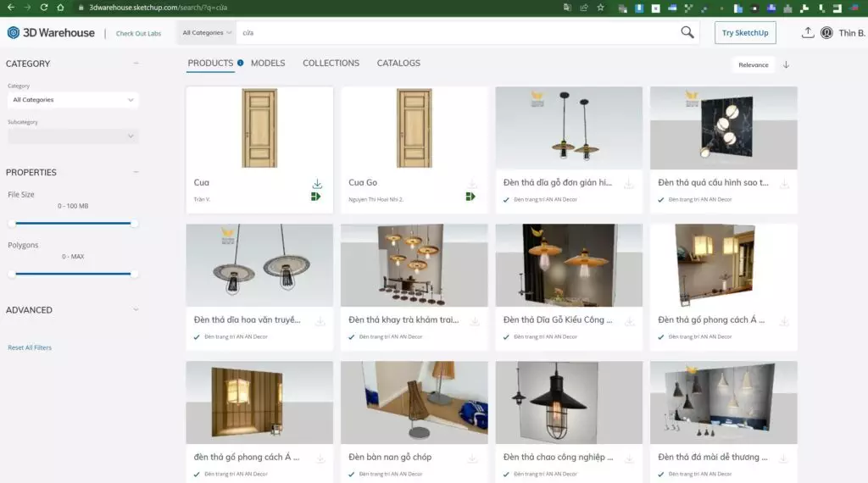Click Reset All Filters link

[x=30, y=347]
